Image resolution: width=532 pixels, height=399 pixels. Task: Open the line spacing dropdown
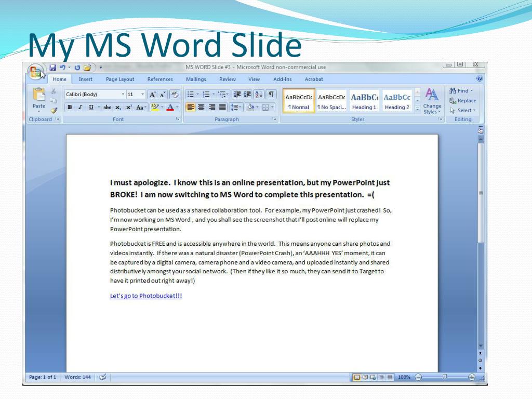(236, 108)
